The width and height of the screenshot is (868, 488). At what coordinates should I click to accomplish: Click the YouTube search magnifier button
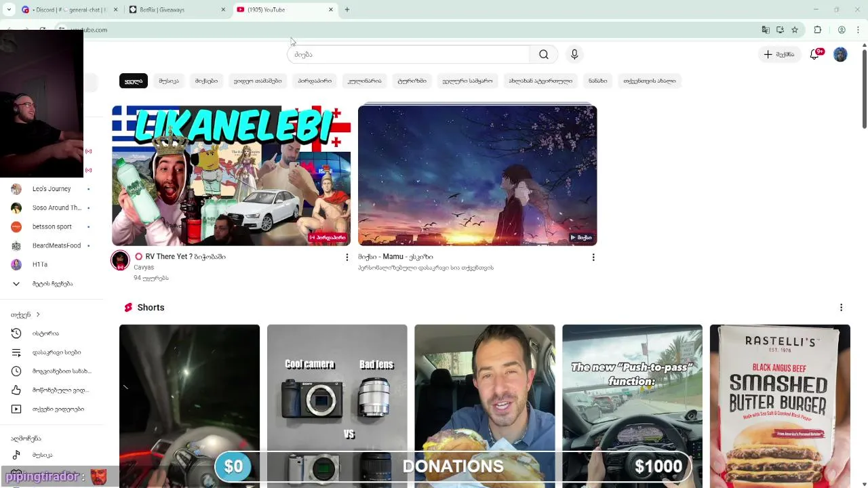(544, 54)
